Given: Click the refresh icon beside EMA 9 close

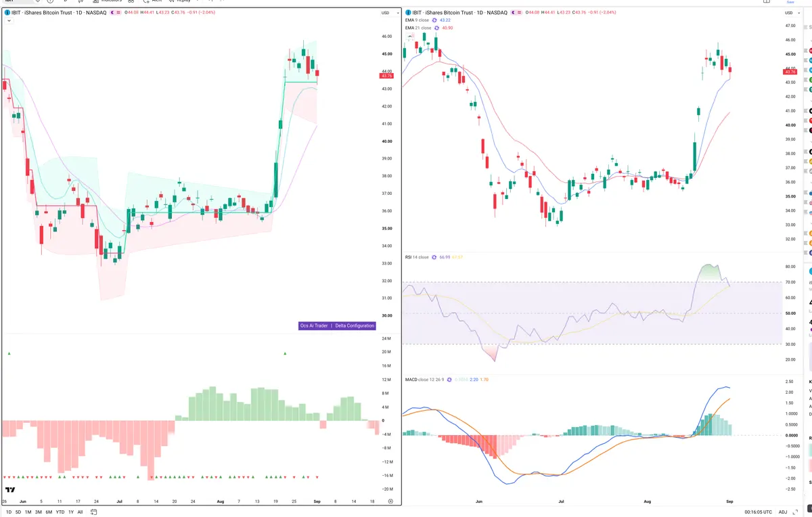Looking at the screenshot, I should click(x=434, y=20).
